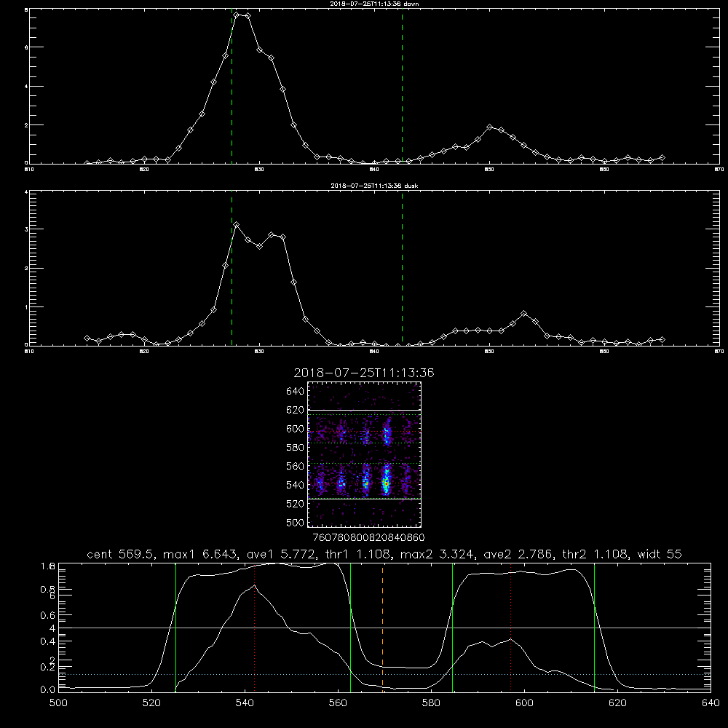Click the 830 x-axis label under the dawn plot
728x728 pixels.
[259, 170]
